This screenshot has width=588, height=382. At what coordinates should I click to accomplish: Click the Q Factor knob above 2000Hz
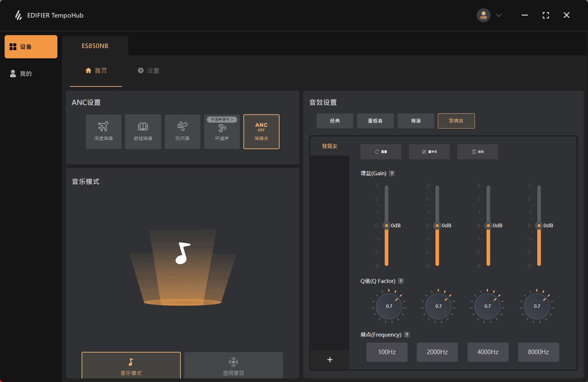coord(438,306)
